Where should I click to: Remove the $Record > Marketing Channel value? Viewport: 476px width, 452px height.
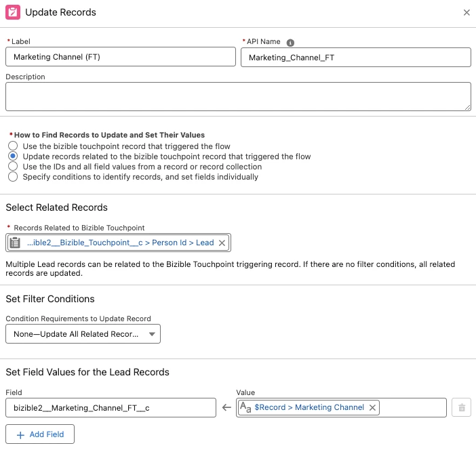372,407
